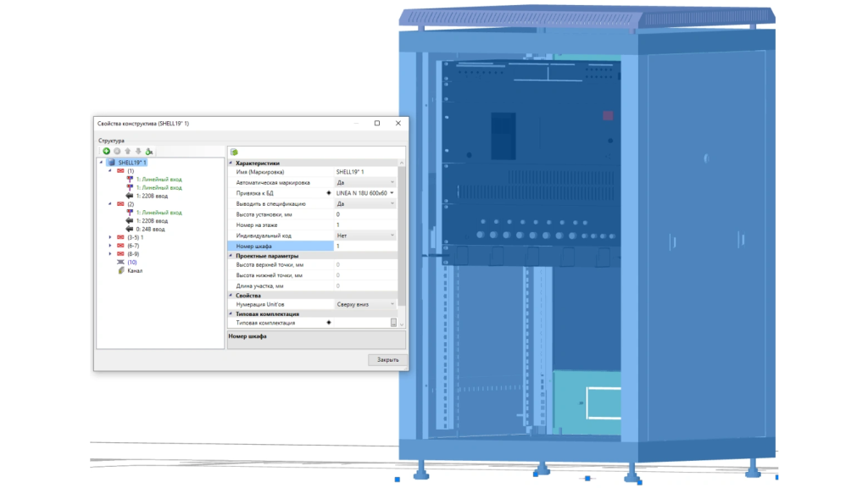
Task: Click the Закрыть button
Action: coord(387,360)
